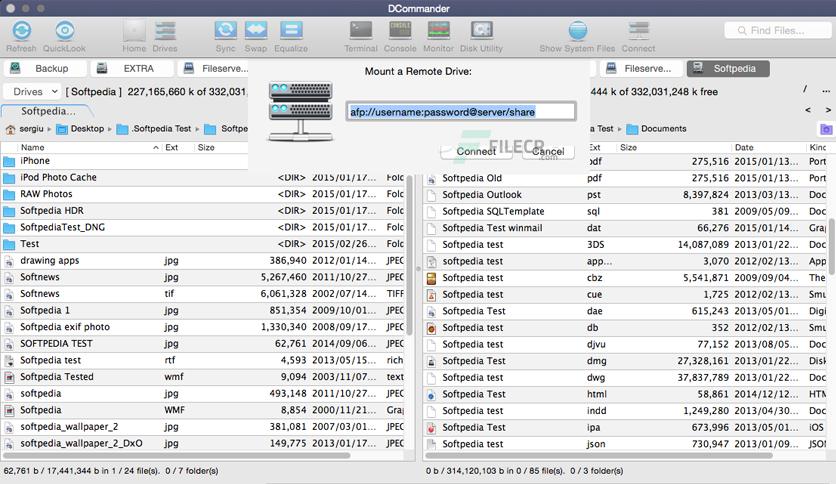Click sergiu home in left breadcrumb
Image resolution: width=836 pixels, height=484 pixels.
[x=25, y=128]
